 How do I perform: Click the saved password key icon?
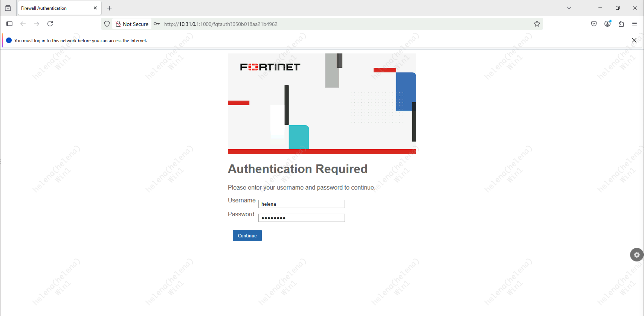(x=157, y=24)
